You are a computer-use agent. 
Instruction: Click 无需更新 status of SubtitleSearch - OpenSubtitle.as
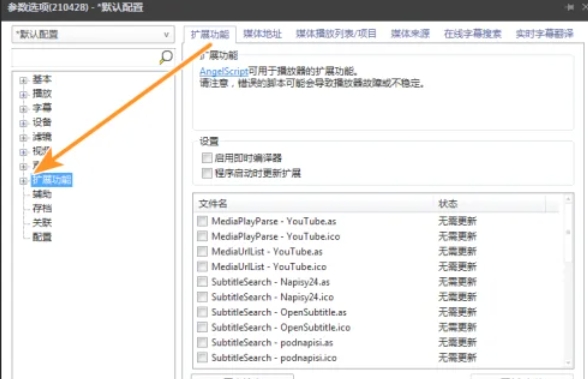pyautogui.click(x=458, y=312)
